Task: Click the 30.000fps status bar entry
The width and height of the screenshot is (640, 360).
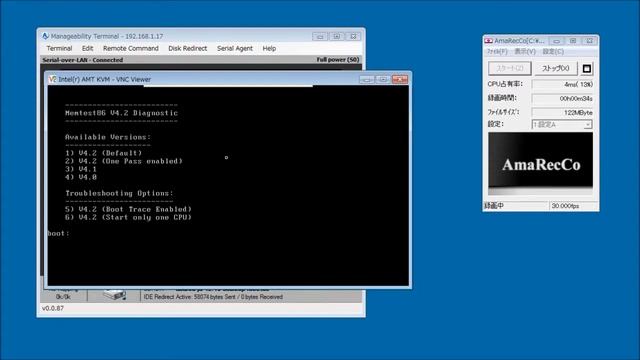Action: tap(565, 206)
